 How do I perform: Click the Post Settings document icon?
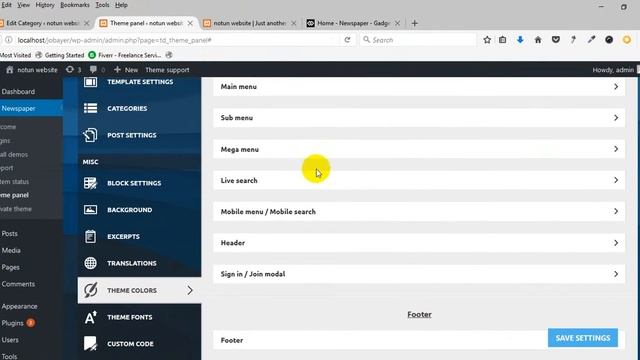click(90, 135)
